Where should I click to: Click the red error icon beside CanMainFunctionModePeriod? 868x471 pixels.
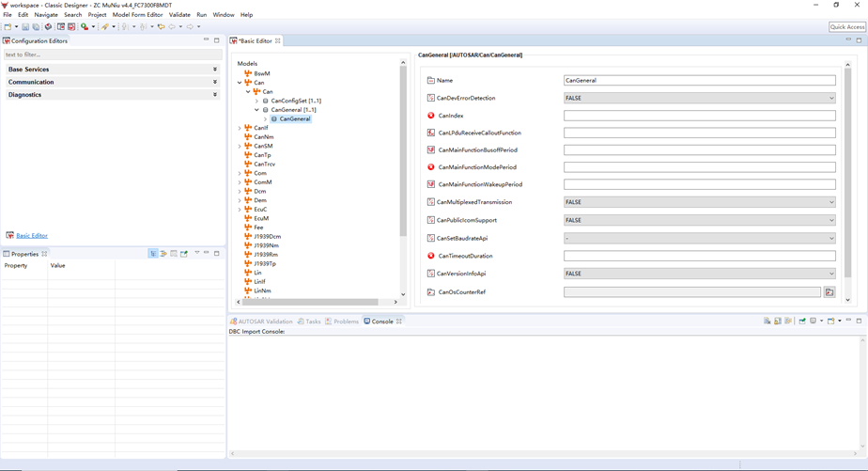click(430, 166)
